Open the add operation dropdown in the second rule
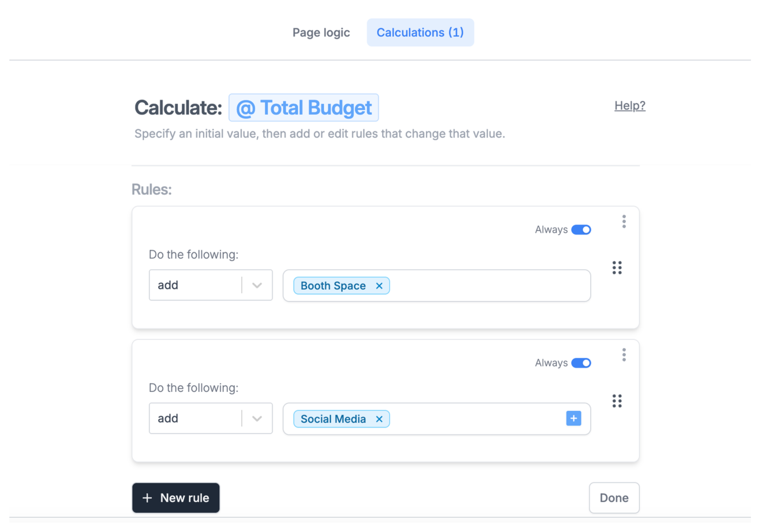The height and width of the screenshot is (532, 760). pos(211,418)
